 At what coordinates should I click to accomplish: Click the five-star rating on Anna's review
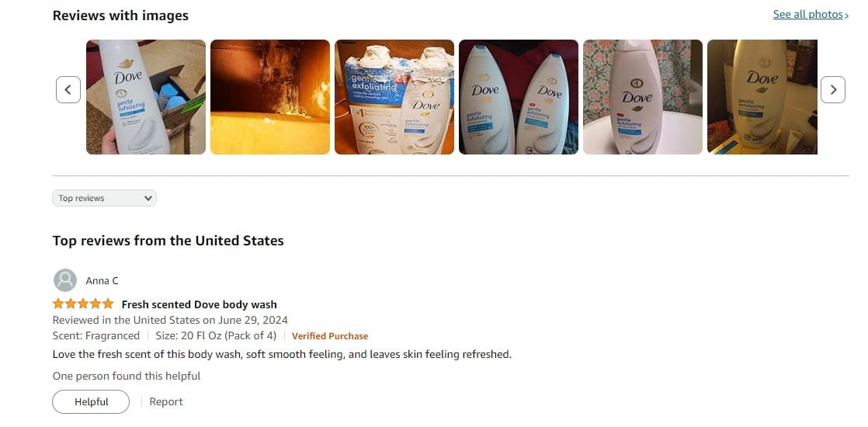click(83, 304)
